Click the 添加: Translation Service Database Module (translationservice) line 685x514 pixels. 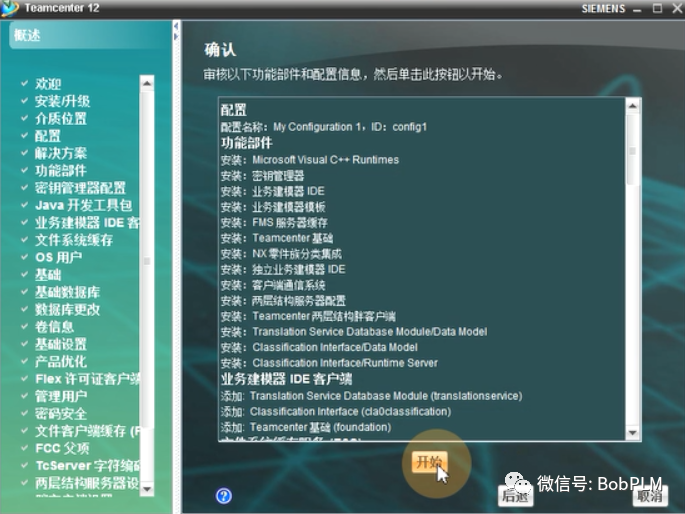[371, 396]
